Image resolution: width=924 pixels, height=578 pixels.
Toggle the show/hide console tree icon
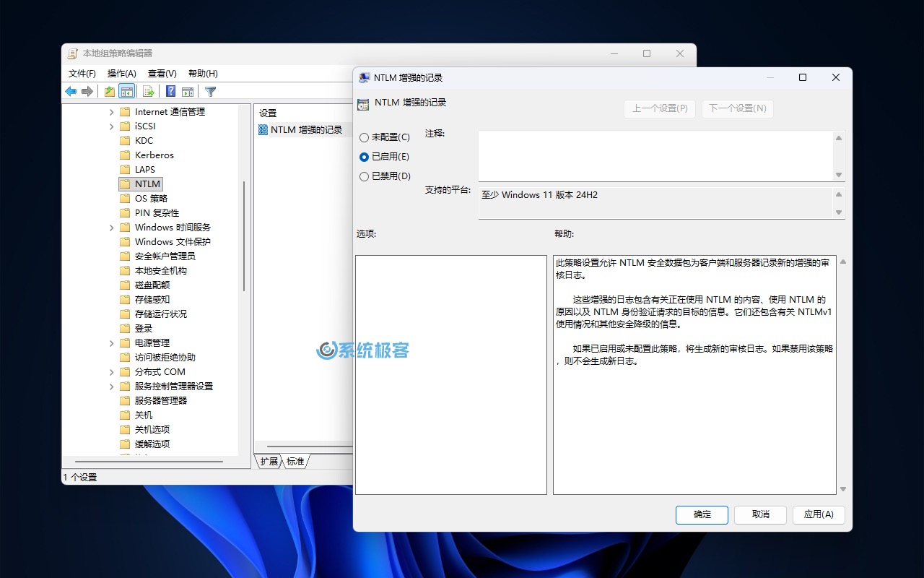tap(126, 91)
